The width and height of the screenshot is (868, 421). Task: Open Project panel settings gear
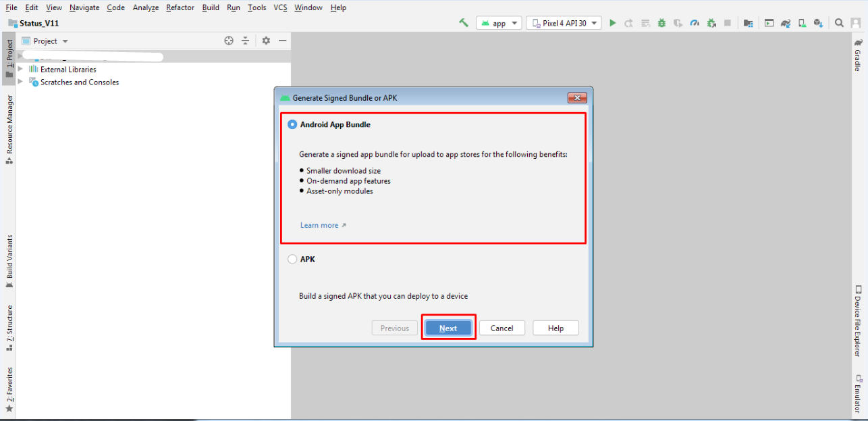[266, 41]
